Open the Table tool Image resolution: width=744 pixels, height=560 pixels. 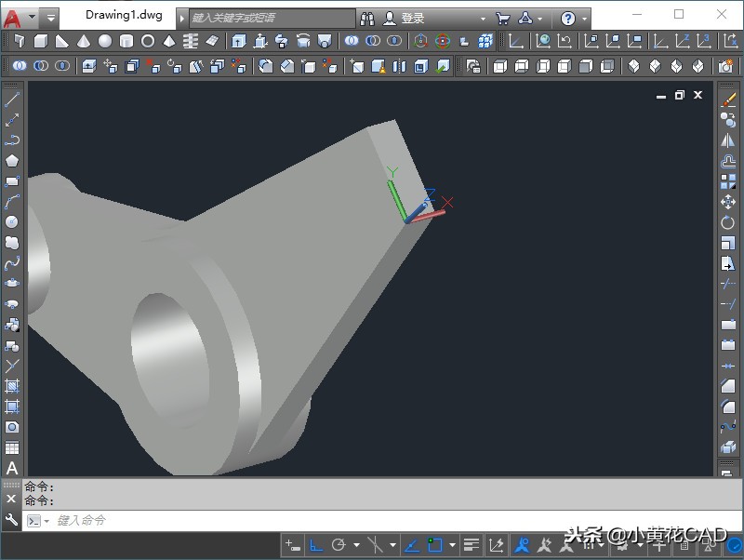[x=12, y=447]
